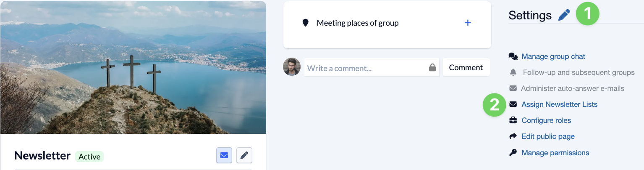This screenshot has width=644, height=170.
Task: Click the key icon for Manage permissions
Action: (513, 153)
